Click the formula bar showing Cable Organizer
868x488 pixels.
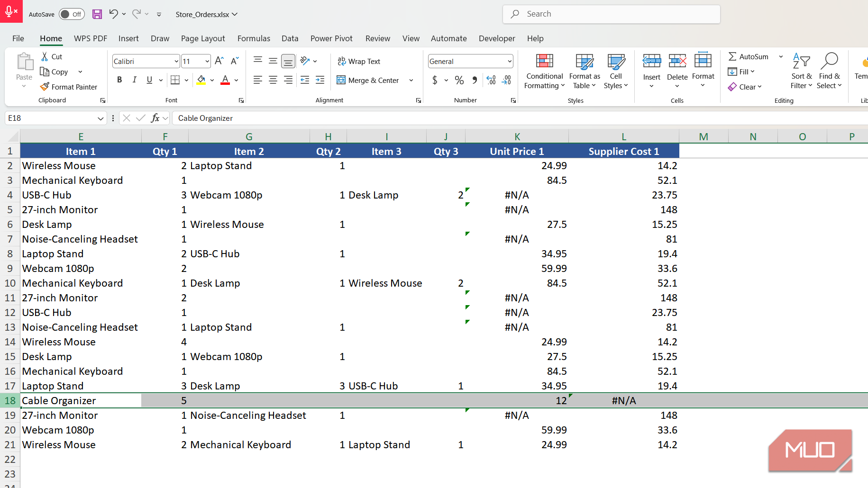pyautogui.click(x=519, y=118)
